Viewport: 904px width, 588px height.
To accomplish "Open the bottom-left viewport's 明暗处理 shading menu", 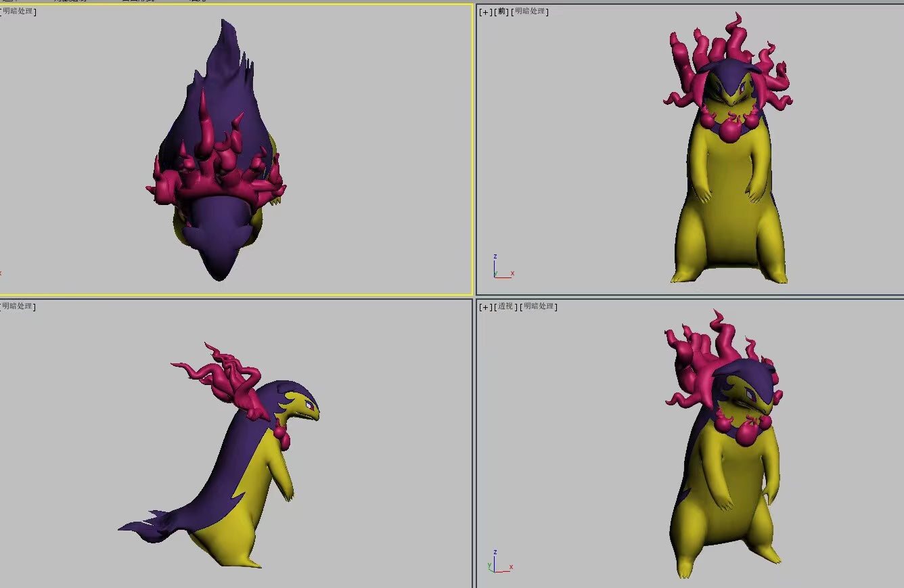I will point(18,307).
